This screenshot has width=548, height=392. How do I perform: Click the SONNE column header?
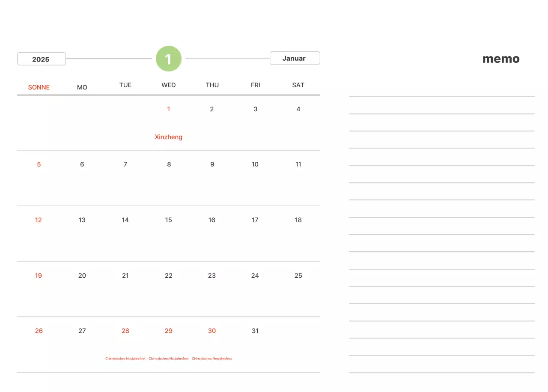(x=39, y=87)
